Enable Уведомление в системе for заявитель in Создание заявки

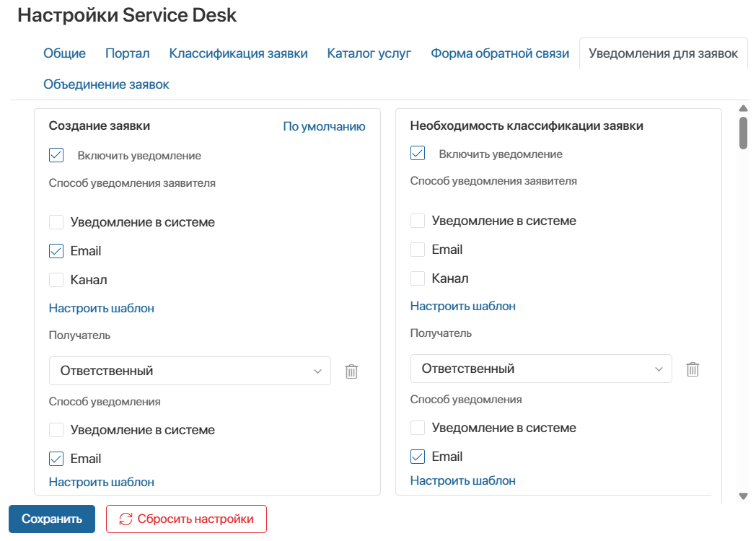(56, 221)
